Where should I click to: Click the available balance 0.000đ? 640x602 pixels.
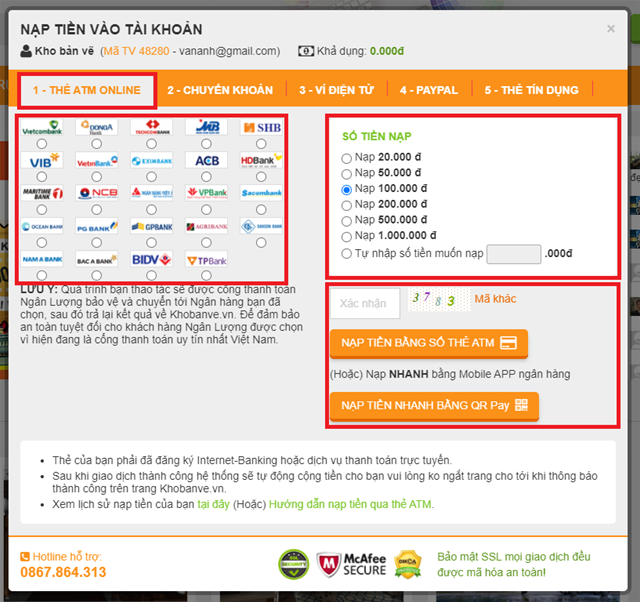(387, 51)
